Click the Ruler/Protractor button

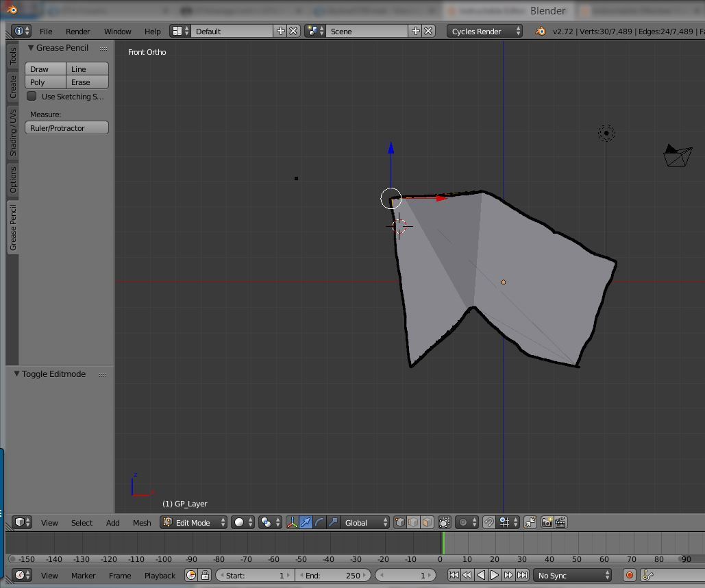(66, 127)
